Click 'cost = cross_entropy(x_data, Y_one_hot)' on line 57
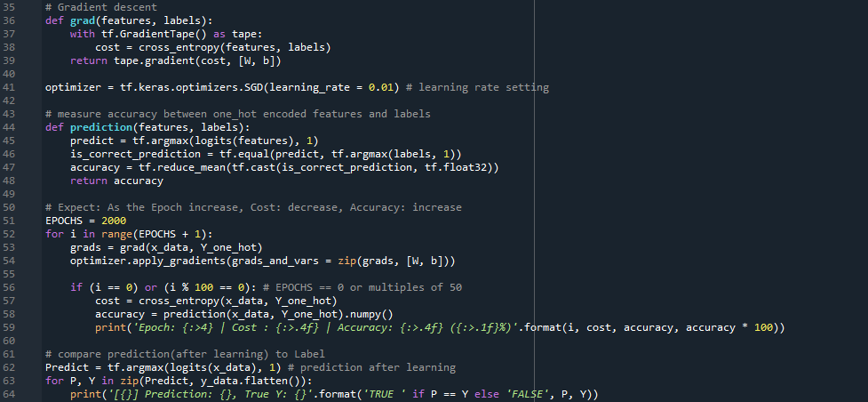Screen dimensions: 868x402 click(x=217, y=301)
